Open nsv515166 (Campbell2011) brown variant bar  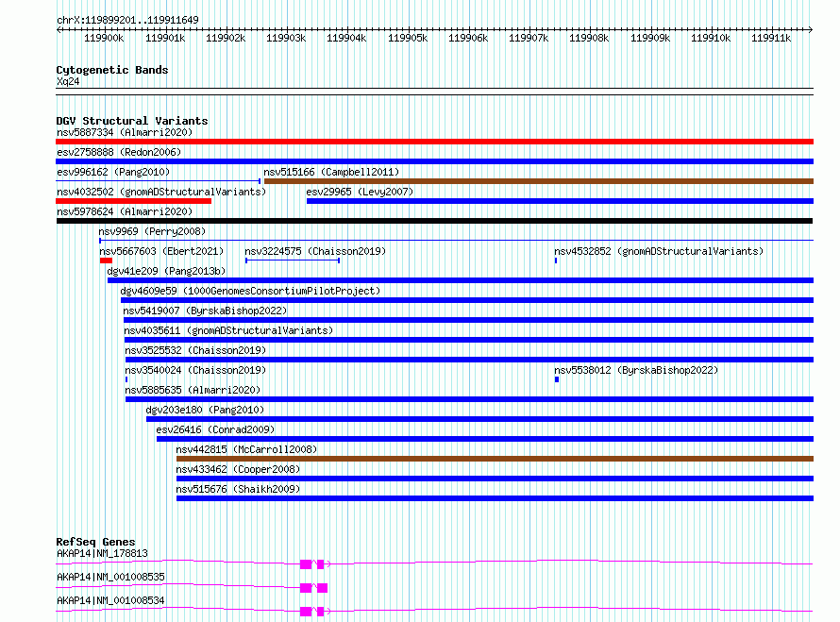(x=539, y=181)
